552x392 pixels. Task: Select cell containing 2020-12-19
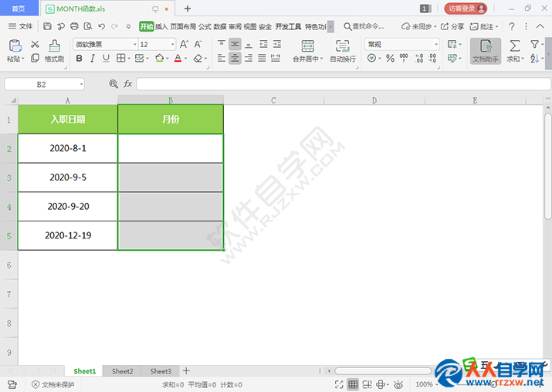point(68,235)
